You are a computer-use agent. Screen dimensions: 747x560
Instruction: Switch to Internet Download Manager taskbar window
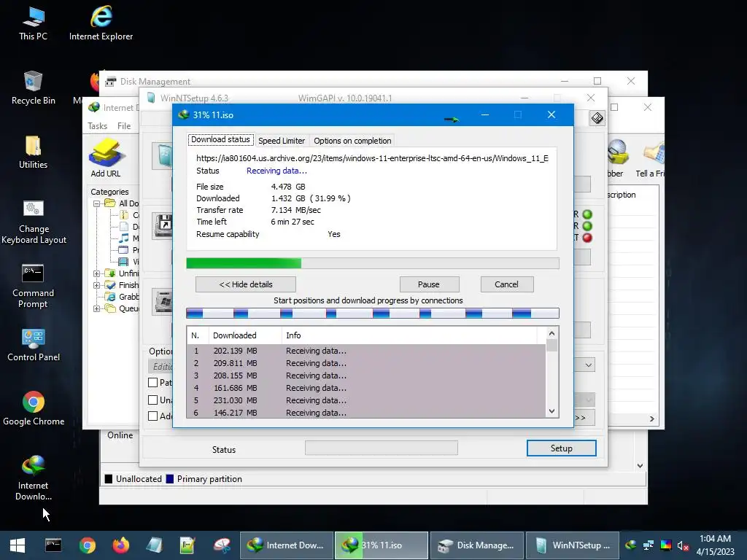[286, 545]
